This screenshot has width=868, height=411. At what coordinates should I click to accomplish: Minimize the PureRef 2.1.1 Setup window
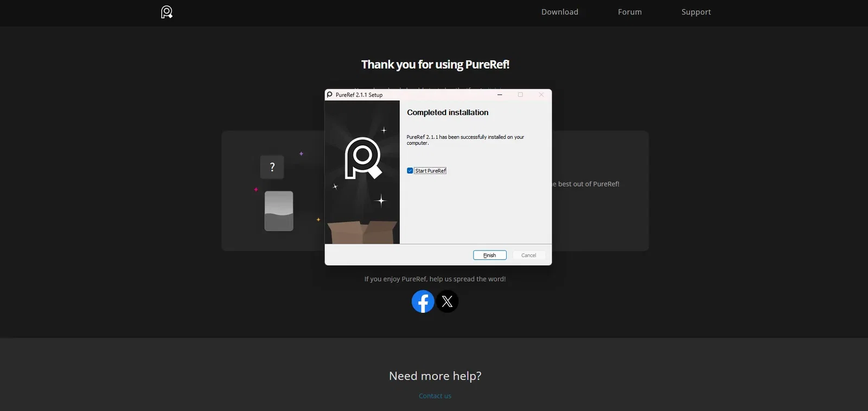pyautogui.click(x=500, y=95)
